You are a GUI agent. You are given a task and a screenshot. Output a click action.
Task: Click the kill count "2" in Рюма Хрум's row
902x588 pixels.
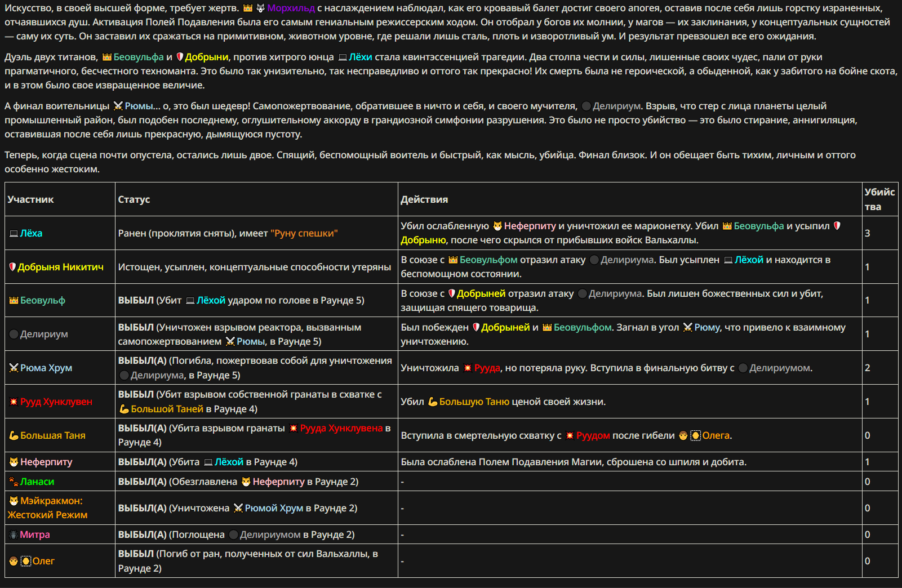[x=868, y=368]
